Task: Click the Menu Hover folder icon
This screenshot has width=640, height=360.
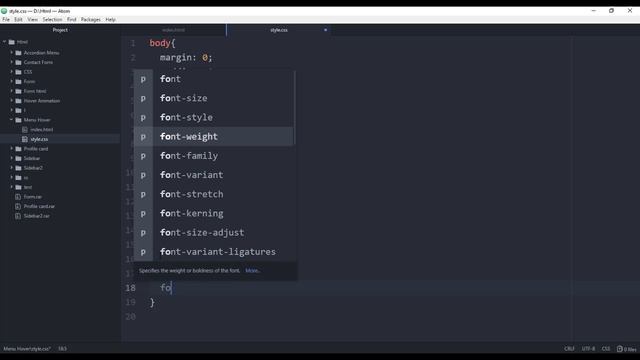Action: (18, 120)
